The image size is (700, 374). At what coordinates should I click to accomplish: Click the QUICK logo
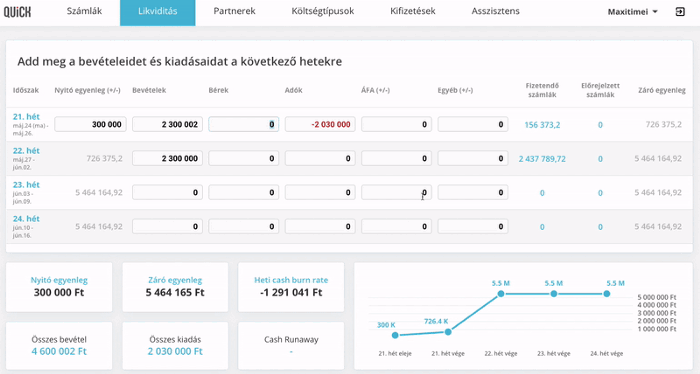[17, 12]
